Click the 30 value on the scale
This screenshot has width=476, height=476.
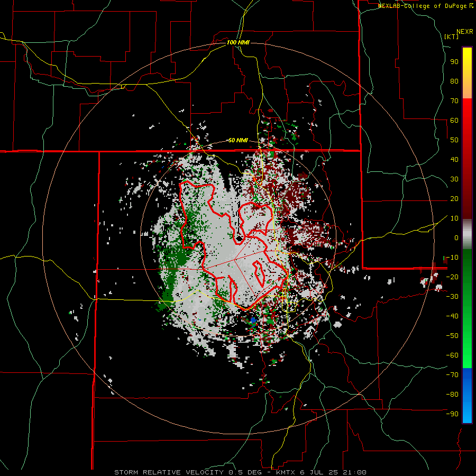(454, 179)
